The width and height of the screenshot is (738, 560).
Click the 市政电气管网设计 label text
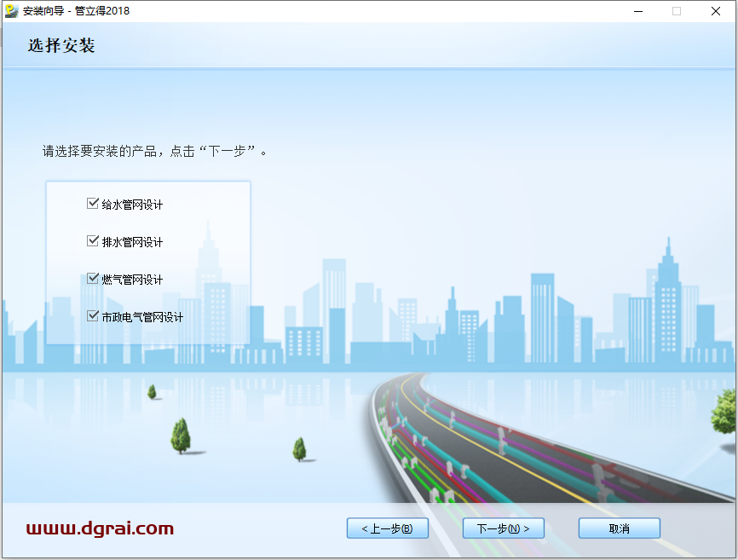point(142,317)
